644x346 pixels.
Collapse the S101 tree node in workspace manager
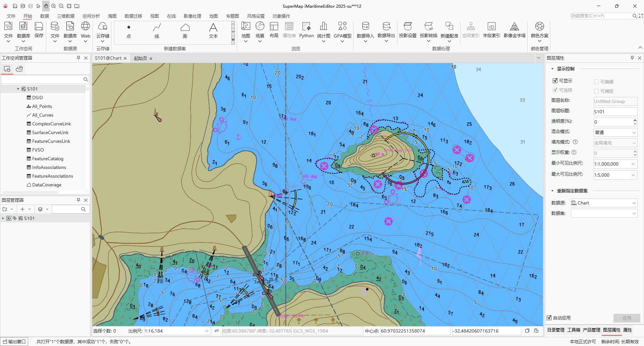18,89
